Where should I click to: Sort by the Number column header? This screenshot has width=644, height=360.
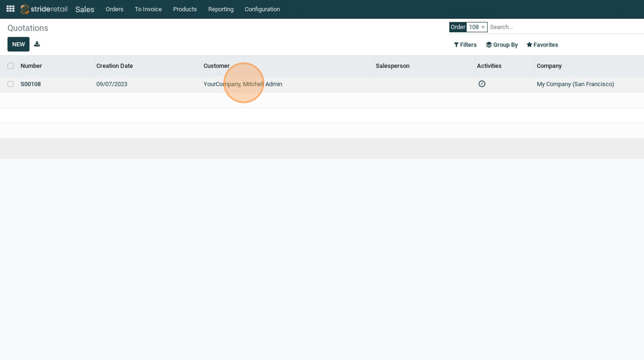[x=31, y=66]
